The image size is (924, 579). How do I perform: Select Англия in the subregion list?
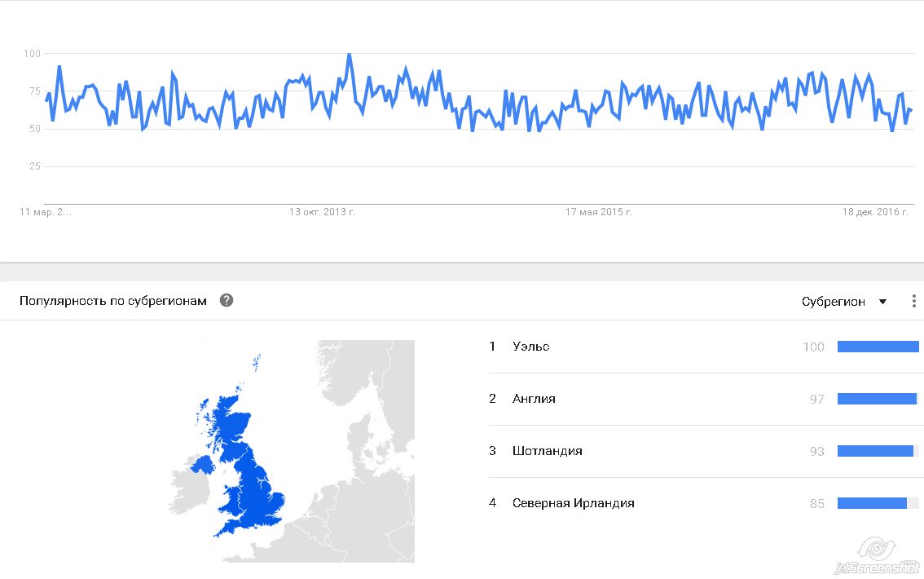534,399
